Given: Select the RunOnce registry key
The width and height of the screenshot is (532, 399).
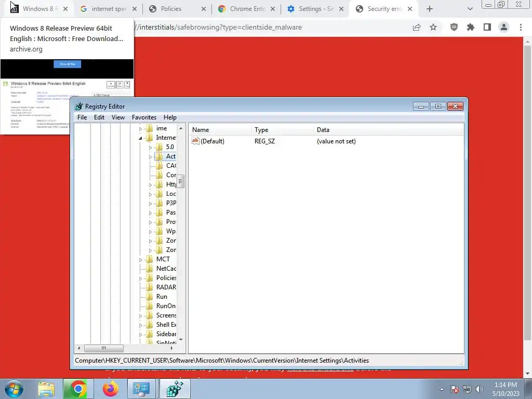Looking at the screenshot, I should [161, 305].
